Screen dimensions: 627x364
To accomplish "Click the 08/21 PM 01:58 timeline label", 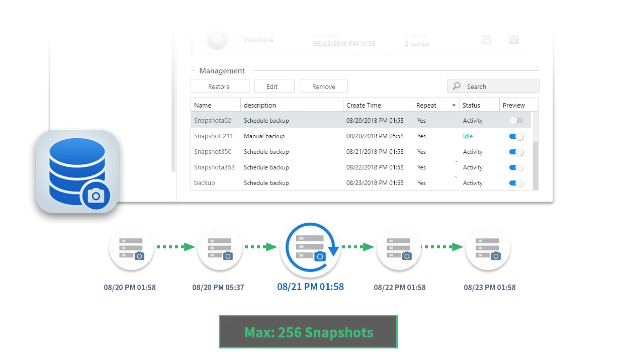I will click(311, 287).
